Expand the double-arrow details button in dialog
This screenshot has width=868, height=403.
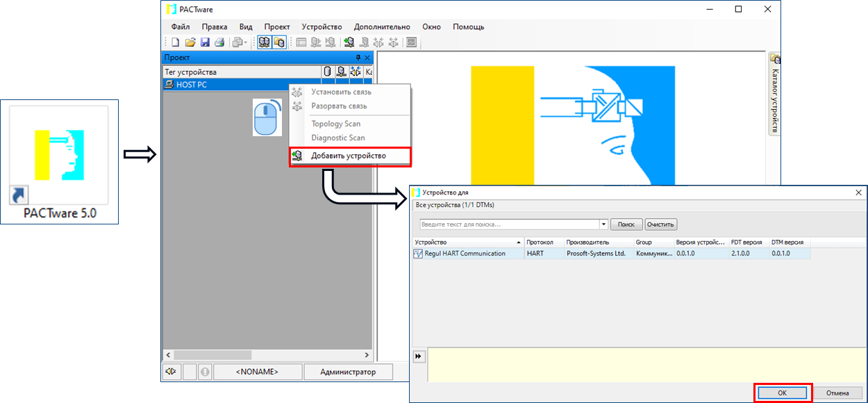(x=419, y=356)
